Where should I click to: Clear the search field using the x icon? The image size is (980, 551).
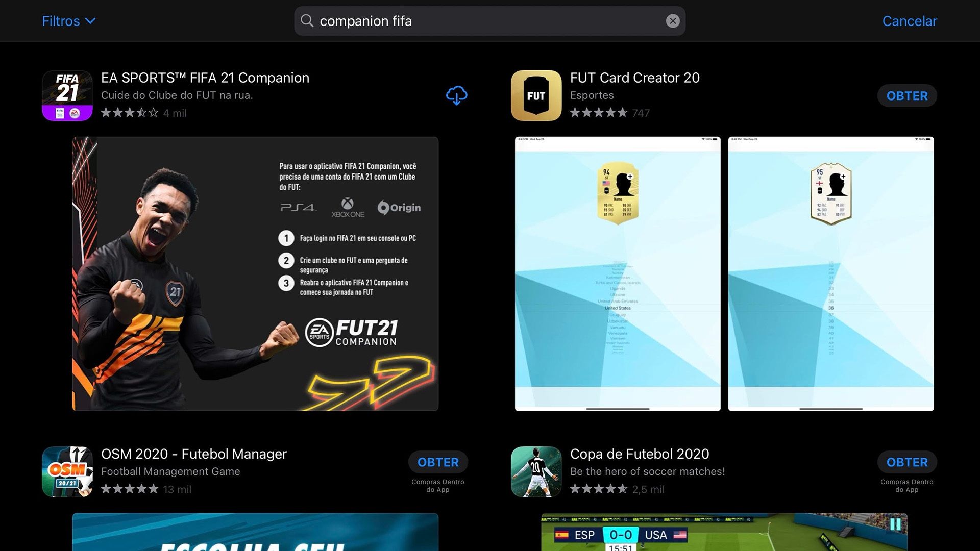tap(673, 21)
